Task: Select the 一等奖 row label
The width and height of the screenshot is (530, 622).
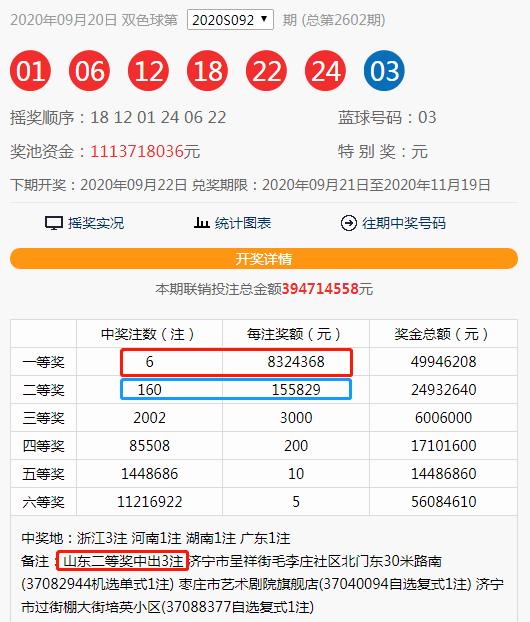Action: (x=43, y=362)
